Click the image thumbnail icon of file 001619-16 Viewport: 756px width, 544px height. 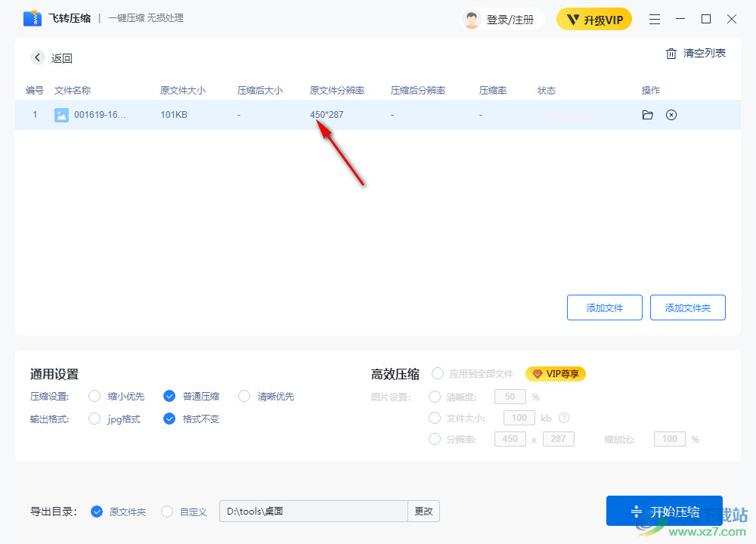61,115
